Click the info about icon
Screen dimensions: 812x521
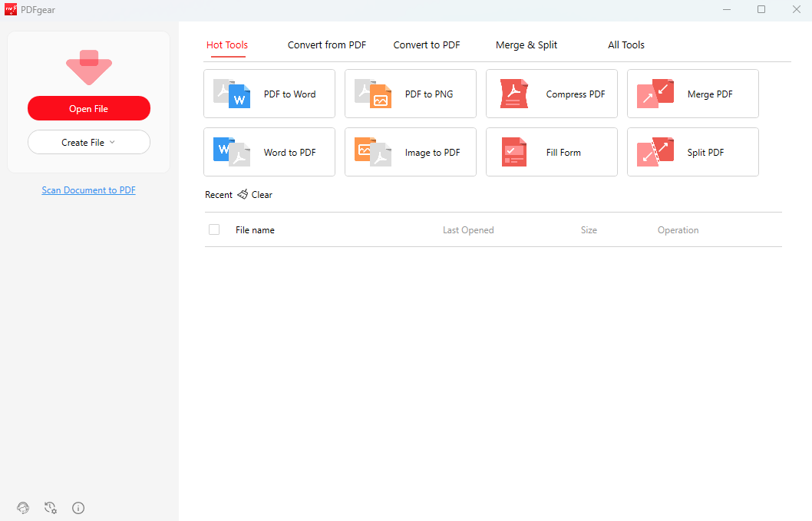click(78, 507)
